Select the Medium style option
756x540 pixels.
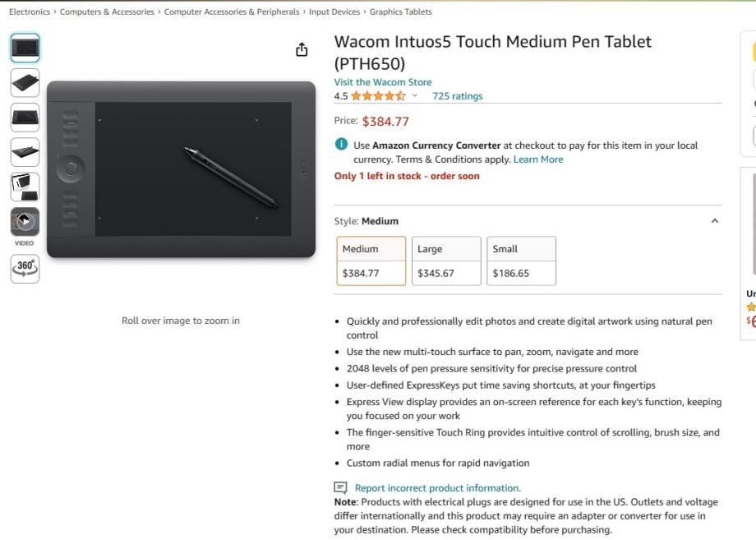(371, 261)
